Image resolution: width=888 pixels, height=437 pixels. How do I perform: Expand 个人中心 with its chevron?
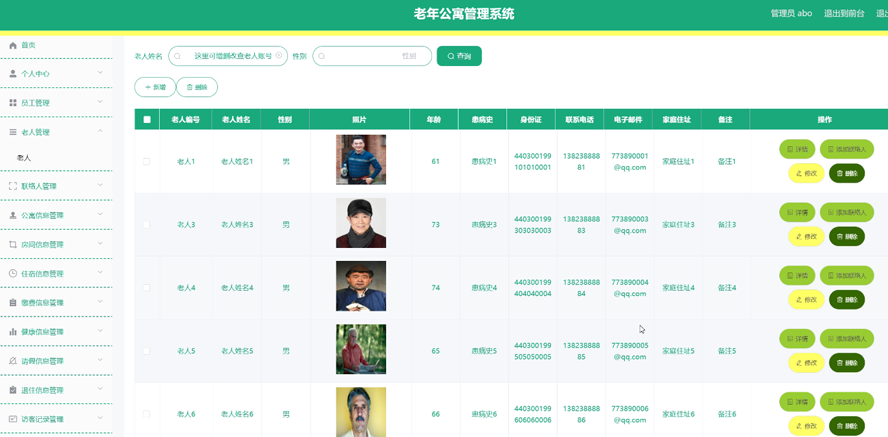100,72
